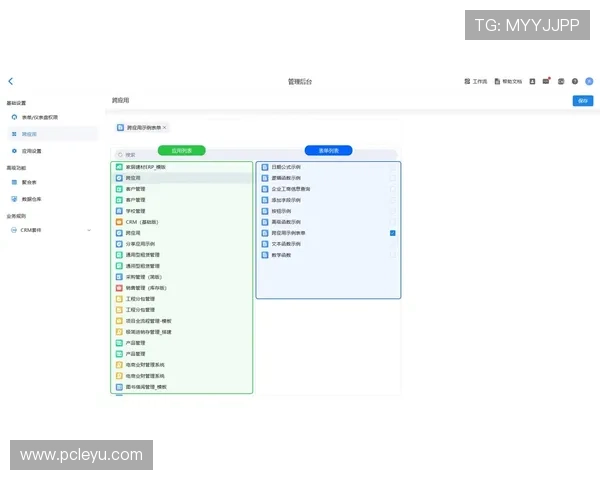600x480 pixels.
Task: Click the 帮助文档 link in header
Action: tap(508, 81)
